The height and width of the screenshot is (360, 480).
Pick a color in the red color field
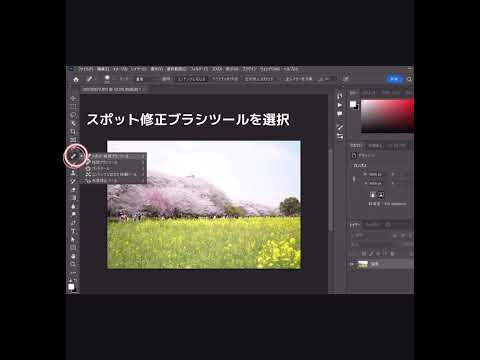pos(387,116)
